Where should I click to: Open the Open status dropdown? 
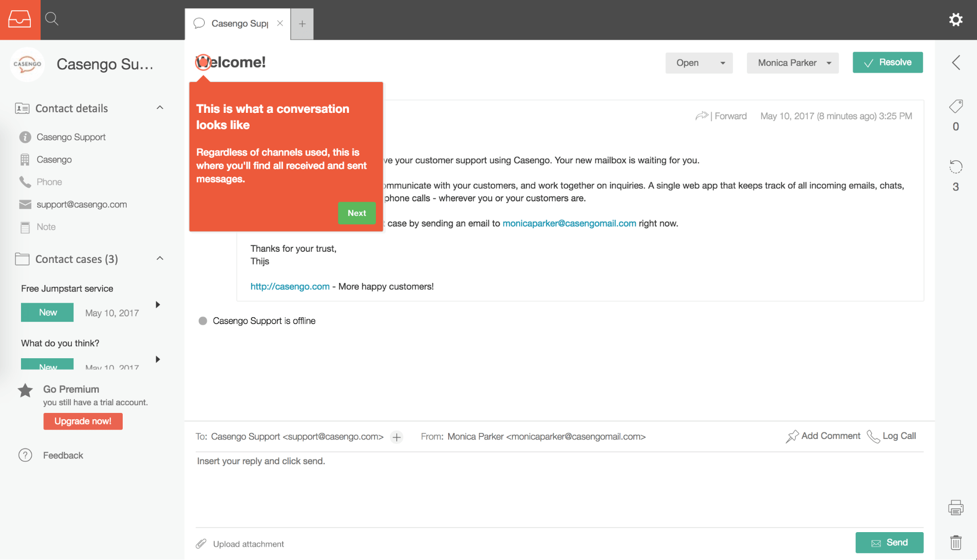coord(699,63)
